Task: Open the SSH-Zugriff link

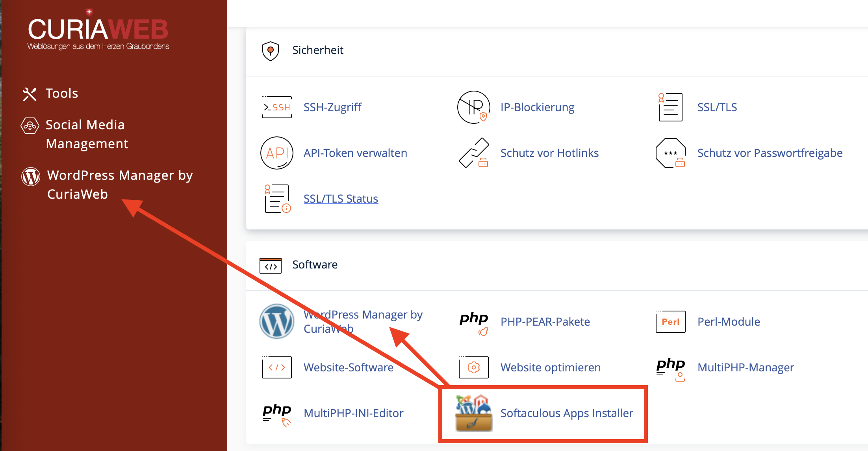Action: coord(332,107)
